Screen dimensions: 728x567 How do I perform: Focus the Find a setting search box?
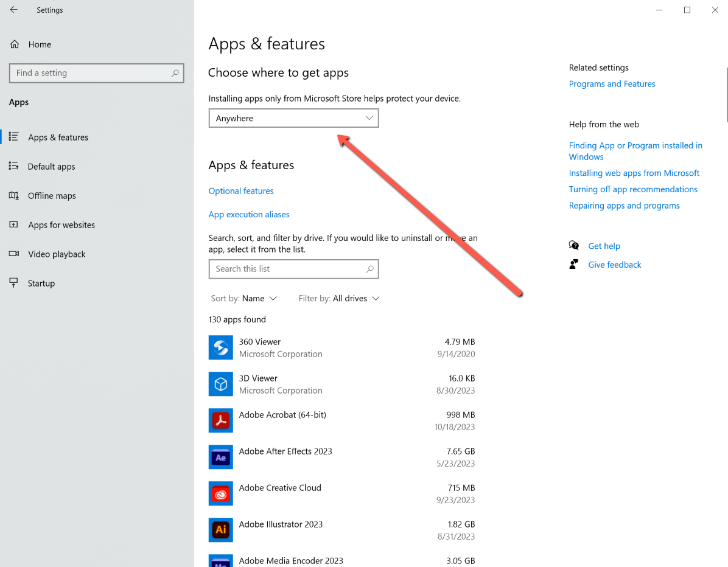(x=91, y=73)
